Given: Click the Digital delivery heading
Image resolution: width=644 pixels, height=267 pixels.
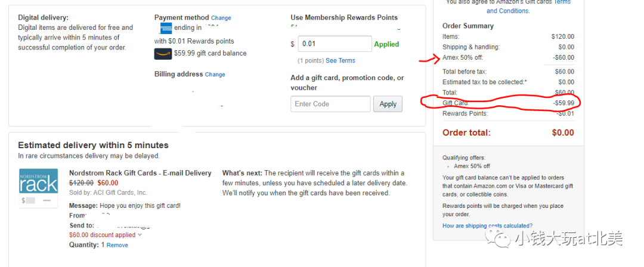Looking at the screenshot, I should (x=44, y=18).
